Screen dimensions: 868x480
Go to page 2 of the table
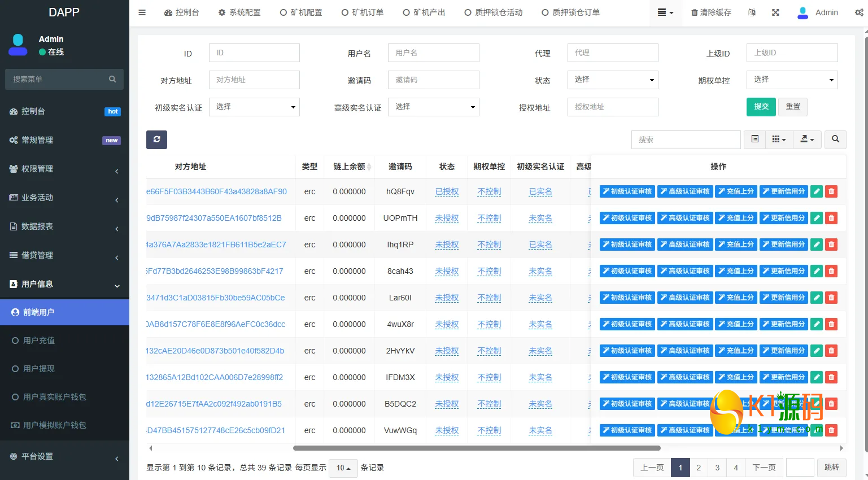pyautogui.click(x=699, y=468)
